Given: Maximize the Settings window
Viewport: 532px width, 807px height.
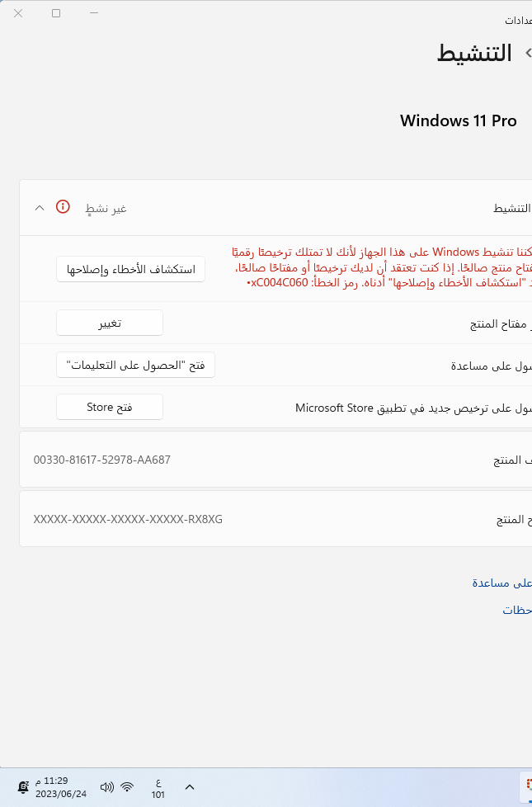Looking at the screenshot, I should pyautogui.click(x=56, y=13).
